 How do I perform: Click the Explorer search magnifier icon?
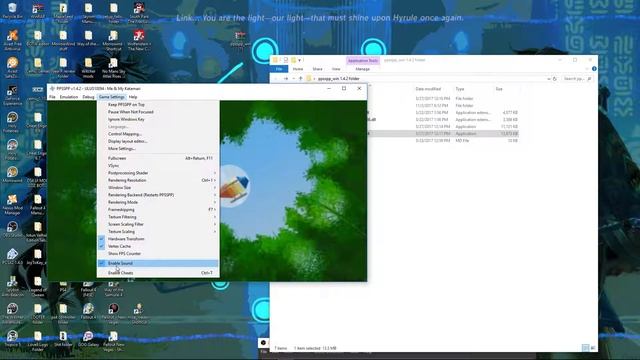pyautogui.click(x=589, y=78)
